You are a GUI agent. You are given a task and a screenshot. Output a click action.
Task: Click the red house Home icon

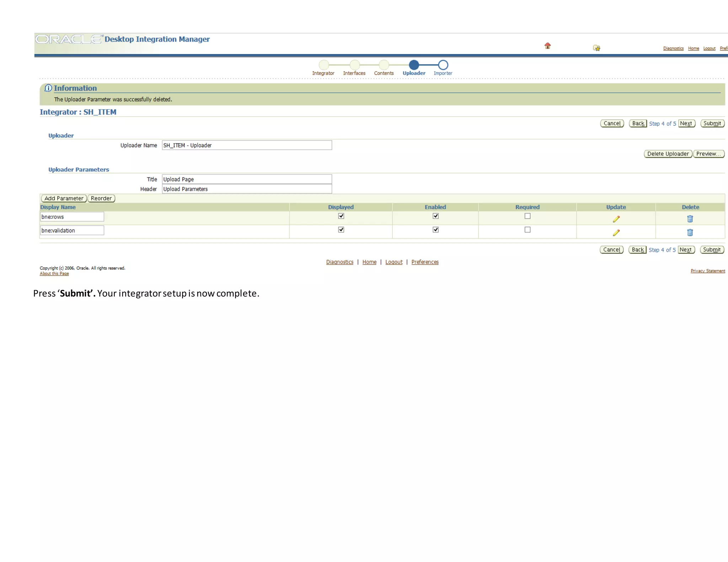pyautogui.click(x=547, y=46)
